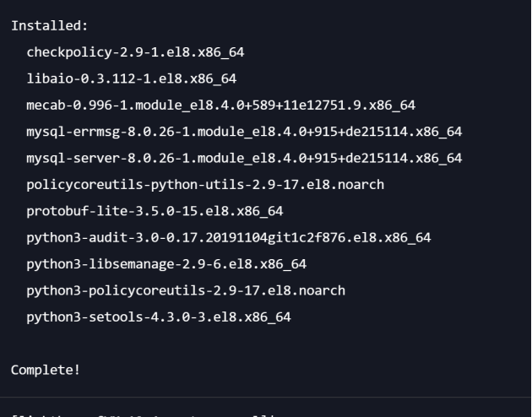Viewport: 532px width, 417px height.
Task: Select the python3-libsemanage-2.9-6 package line
Action: [x=166, y=263]
